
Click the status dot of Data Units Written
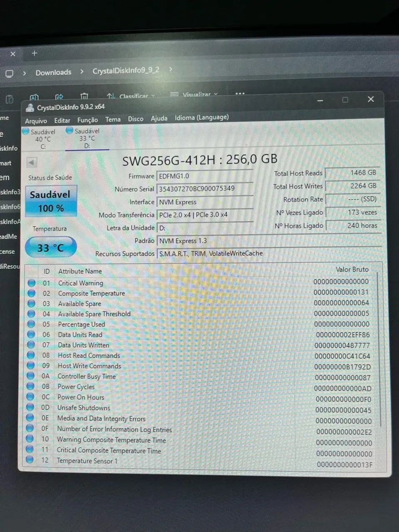(x=31, y=345)
